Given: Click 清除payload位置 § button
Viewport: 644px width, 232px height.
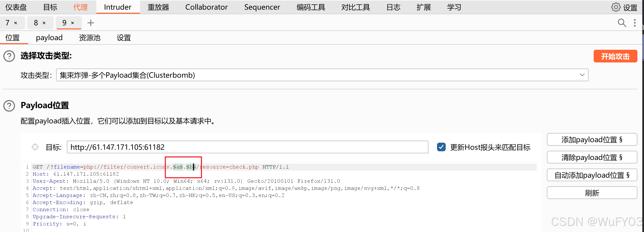Looking at the screenshot, I should pyautogui.click(x=592, y=157).
